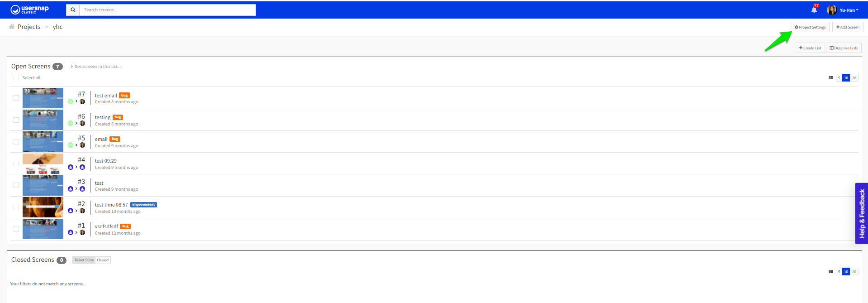Open the Yu-Han user dropdown

[x=843, y=10]
